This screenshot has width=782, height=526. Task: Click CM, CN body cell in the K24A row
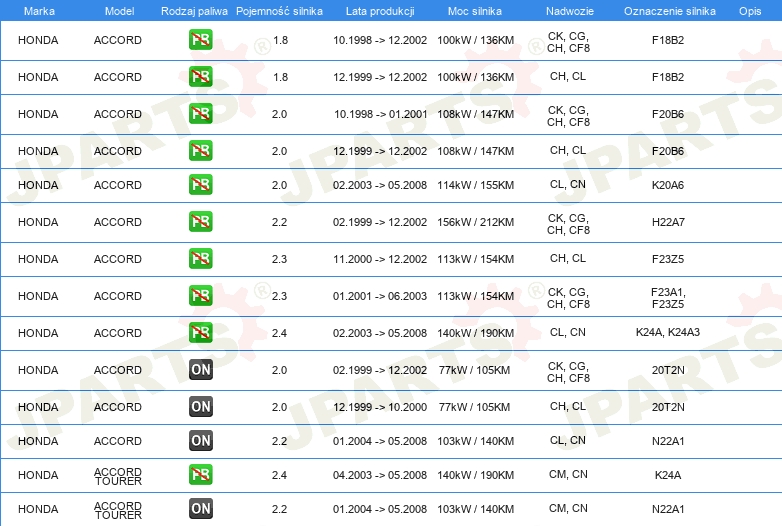(x=568, y=474)
